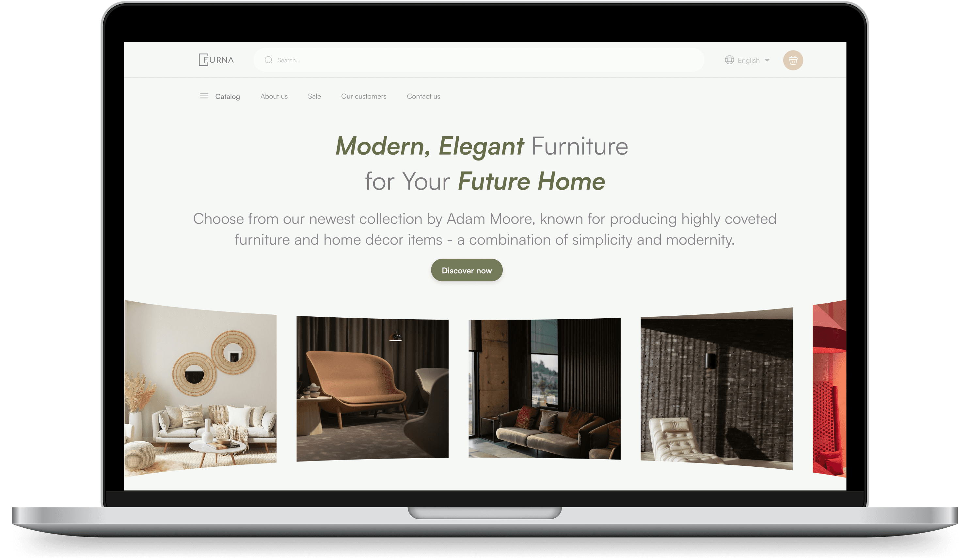
Task: Click the Our customers link
Action: click(x=364, y=96)
